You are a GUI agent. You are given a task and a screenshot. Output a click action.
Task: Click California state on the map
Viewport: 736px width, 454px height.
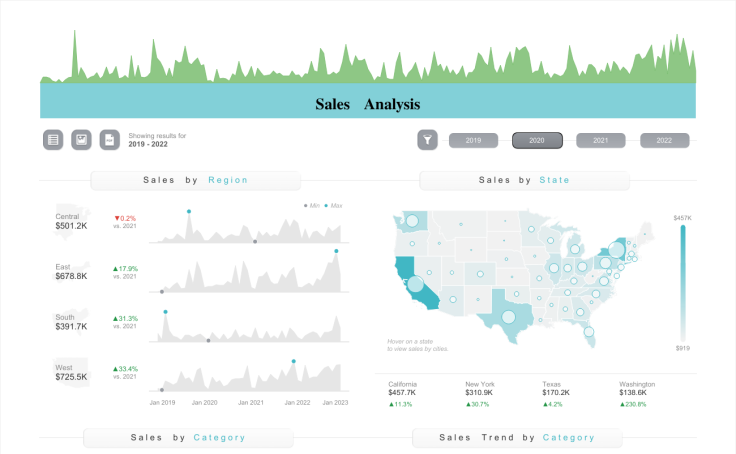415,283
